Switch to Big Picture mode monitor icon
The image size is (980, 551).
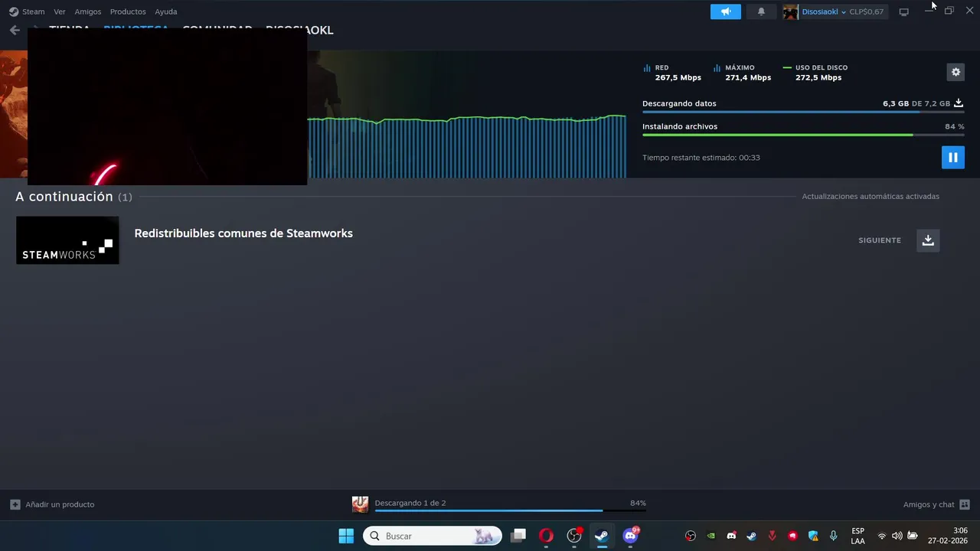pyautogui.click(x=903, y=11)
